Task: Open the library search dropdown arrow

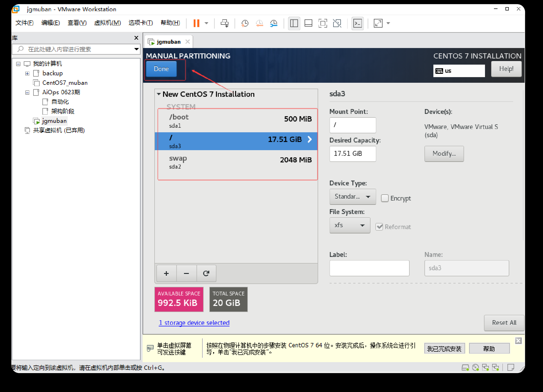Action: pyautogui.click(x=136, y=49)
